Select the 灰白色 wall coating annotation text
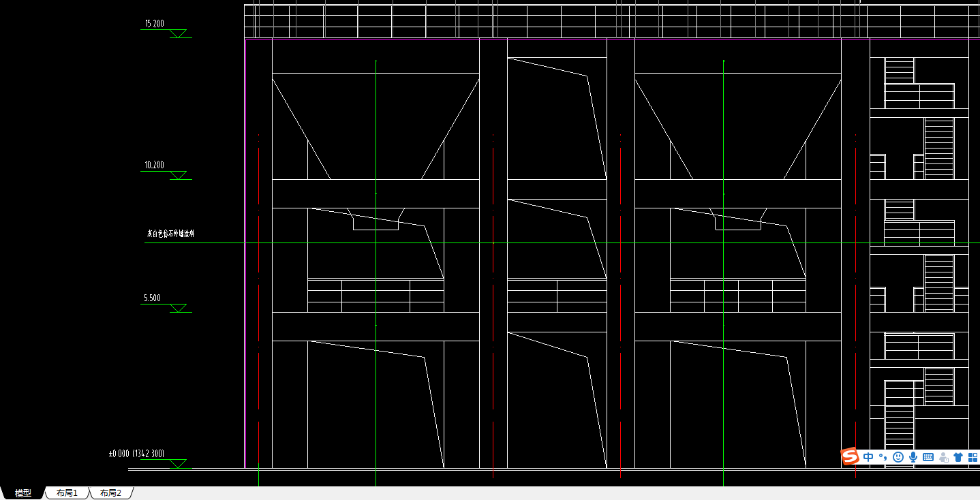The height and width of the screenshot is (500, 980). [171, 233]
